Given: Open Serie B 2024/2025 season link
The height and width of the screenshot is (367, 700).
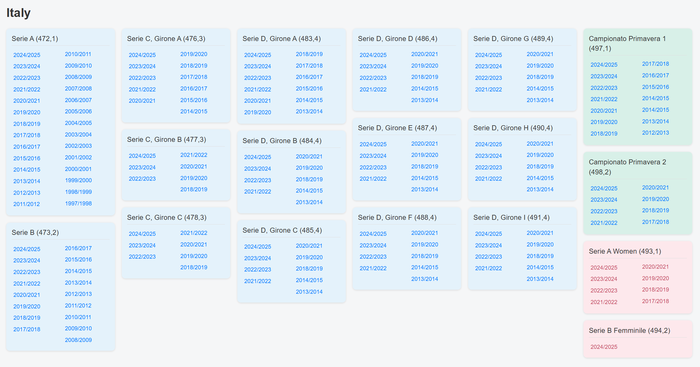Looking at the screenshot, I should tap(26, 249).
